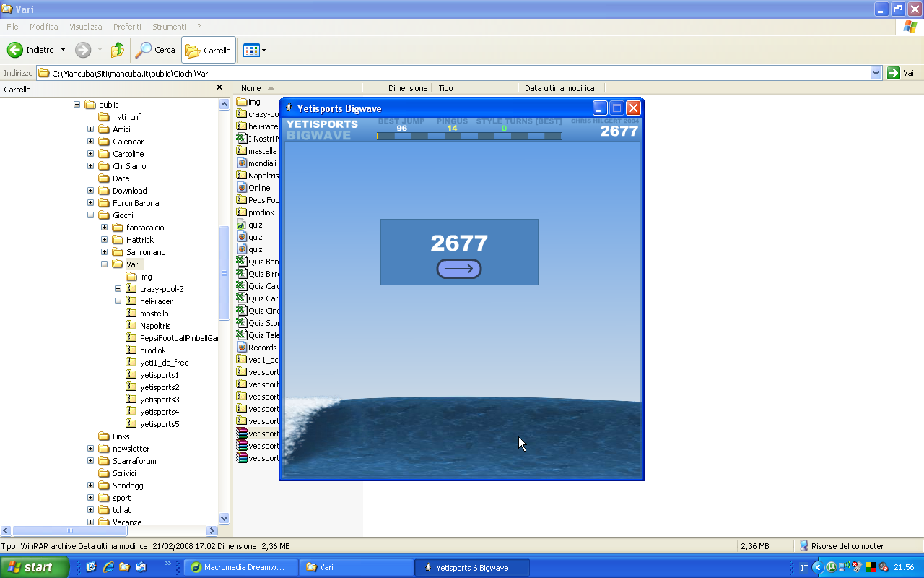The image size is (924, 578).
Task: Expand the fantacalcio folder node
Action: coord(104,228)
